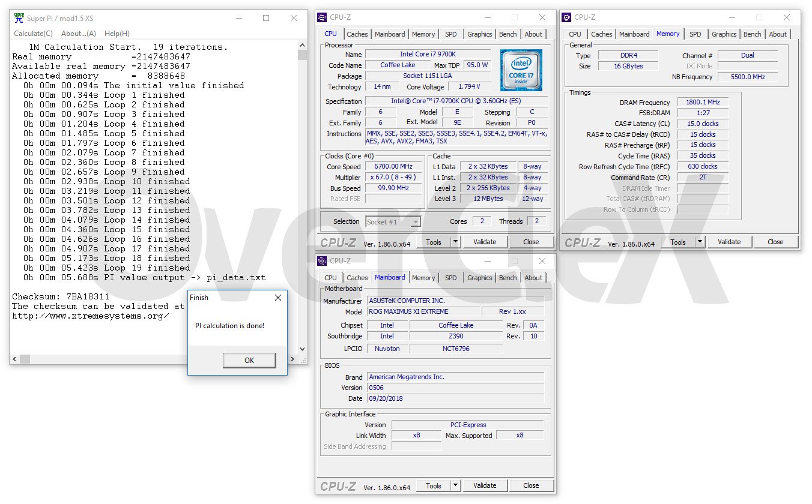This screenshot has width=812, height=504.
Task: Click Validate in Memory window
Action: pos(729,242)
